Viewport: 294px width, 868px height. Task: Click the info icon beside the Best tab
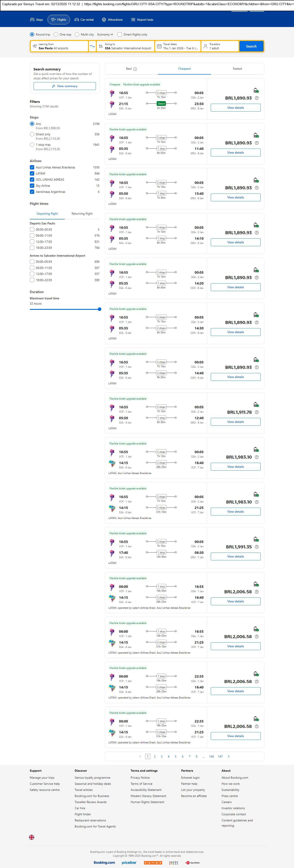pos(135,69)
